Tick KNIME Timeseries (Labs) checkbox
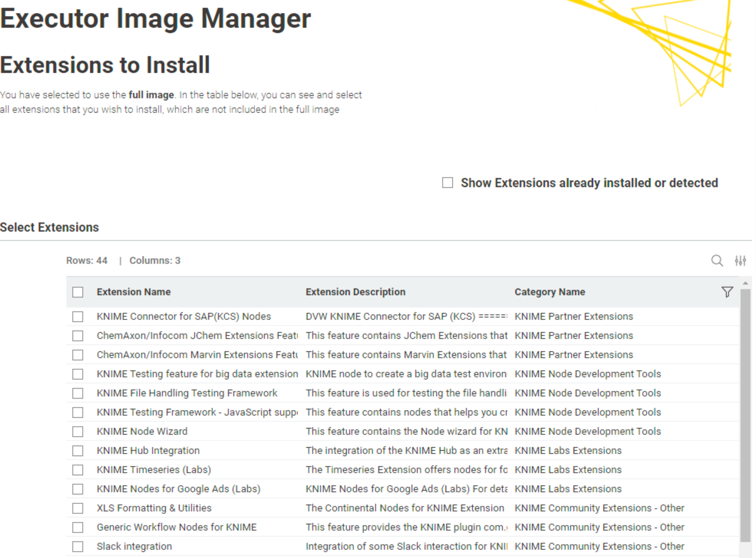Image resolution: width=756 pixels, height=558 pixels. point(78,470)
